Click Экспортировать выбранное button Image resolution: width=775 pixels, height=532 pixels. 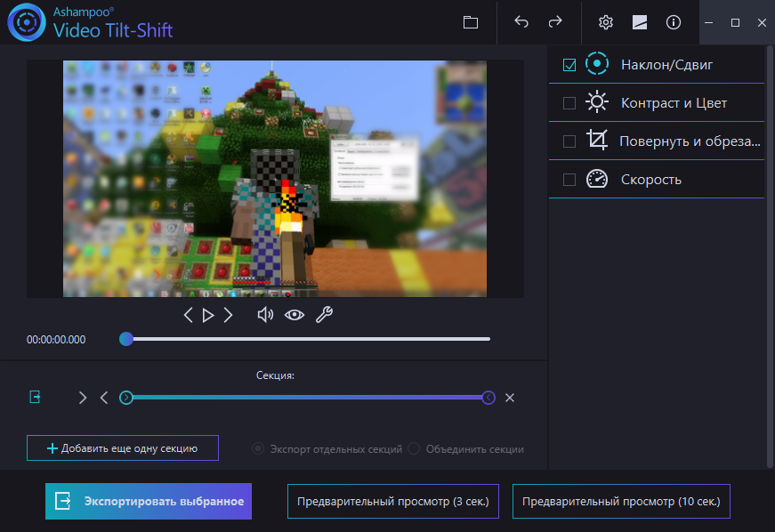(x=149, y=501)
